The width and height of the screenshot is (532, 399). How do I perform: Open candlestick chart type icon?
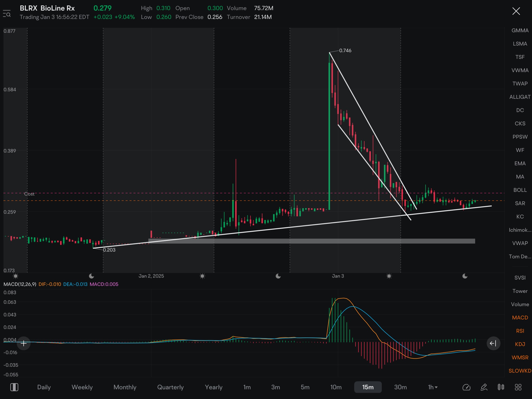tap(501, 387)
